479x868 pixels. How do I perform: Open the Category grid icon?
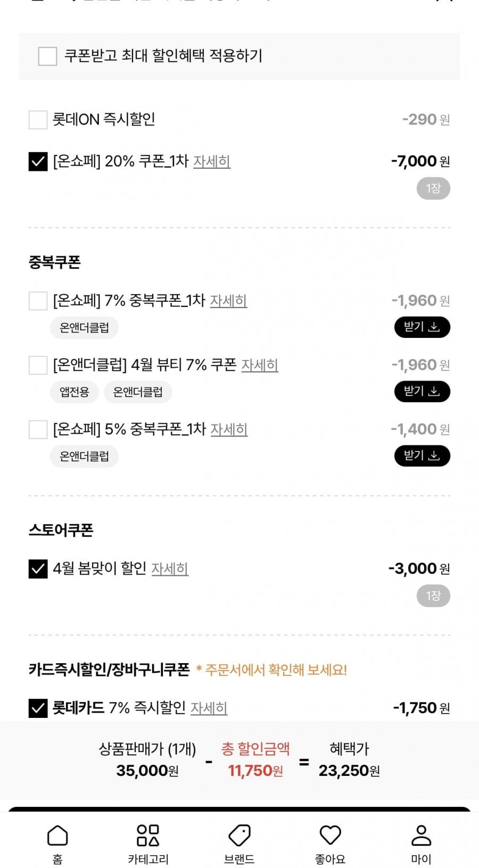(148, 843)
